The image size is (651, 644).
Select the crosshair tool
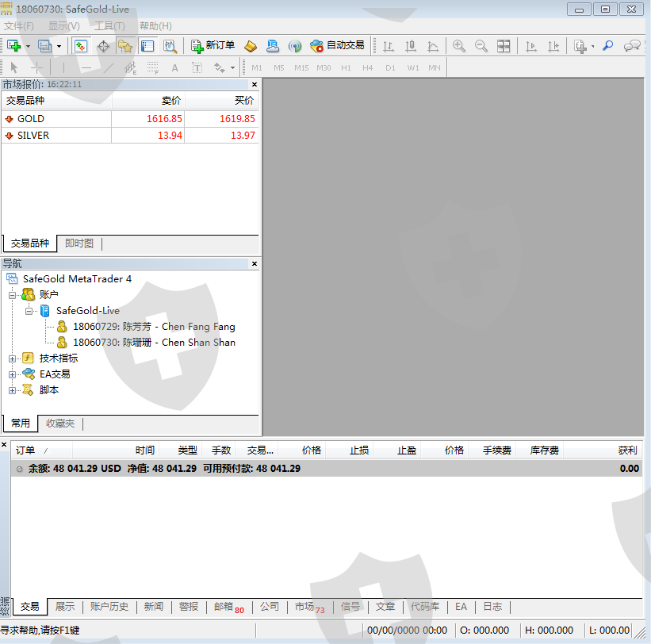click(36, 67)
